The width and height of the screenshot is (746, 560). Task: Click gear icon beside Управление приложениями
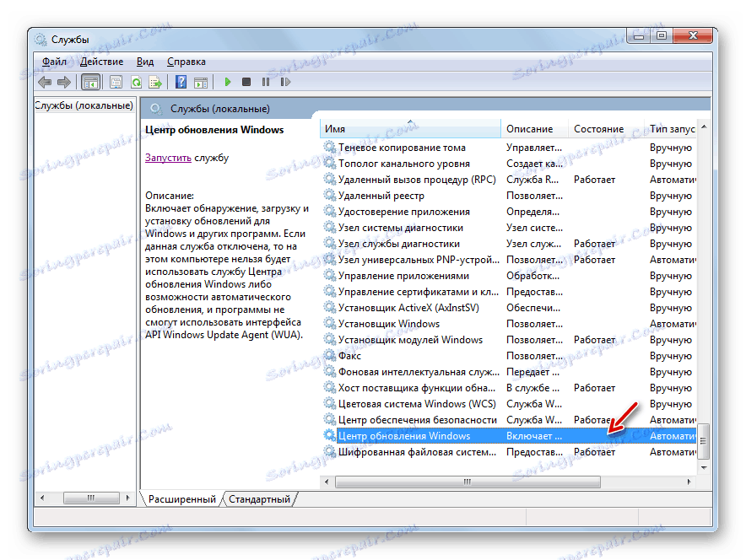[x=330, y=275]
